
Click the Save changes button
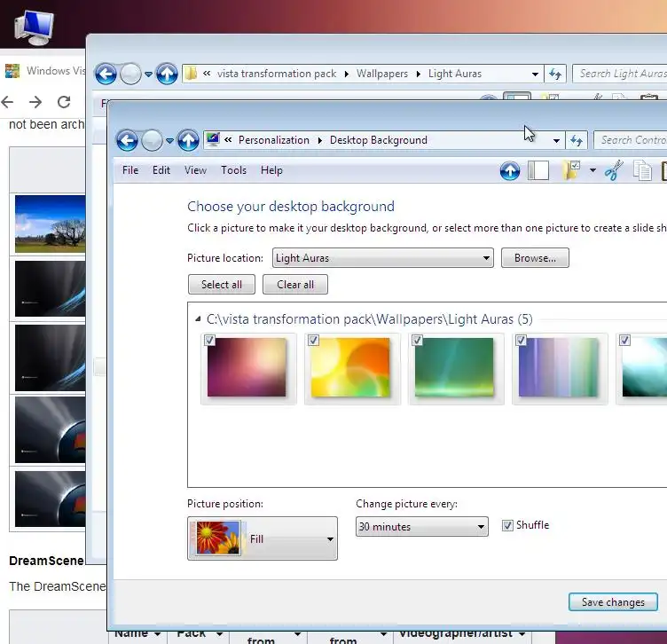613,602
